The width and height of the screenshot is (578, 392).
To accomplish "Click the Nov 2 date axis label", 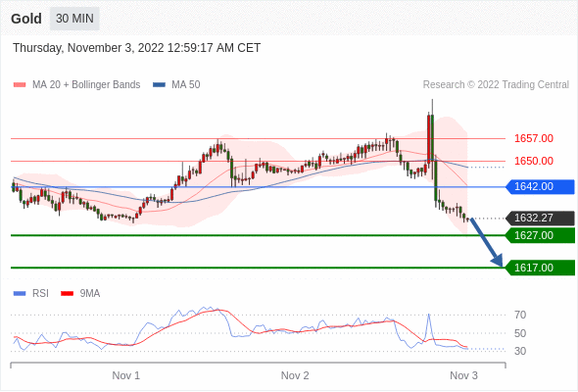I will click(295, 375).
